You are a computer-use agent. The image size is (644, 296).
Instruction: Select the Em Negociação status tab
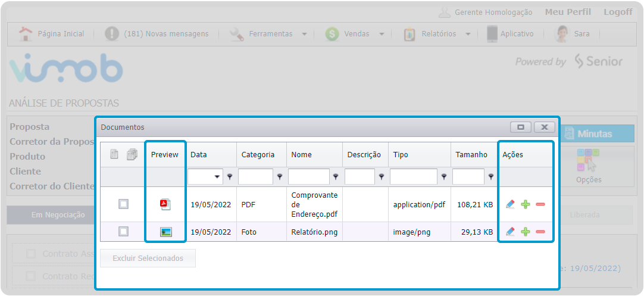pyautogui.click(x=58, y=215)
